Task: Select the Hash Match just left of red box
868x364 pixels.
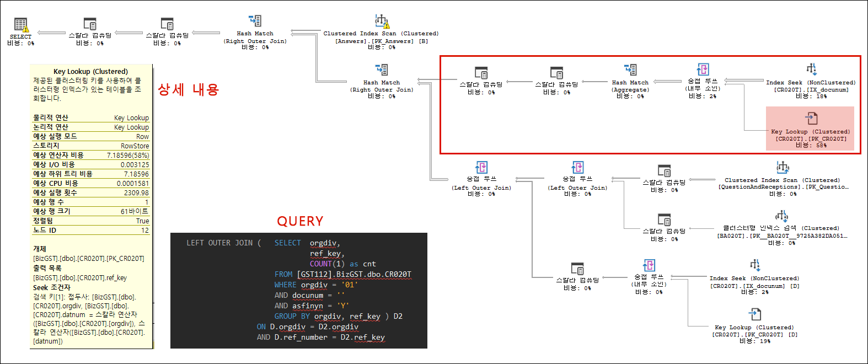Action: (x=382, y=70)
